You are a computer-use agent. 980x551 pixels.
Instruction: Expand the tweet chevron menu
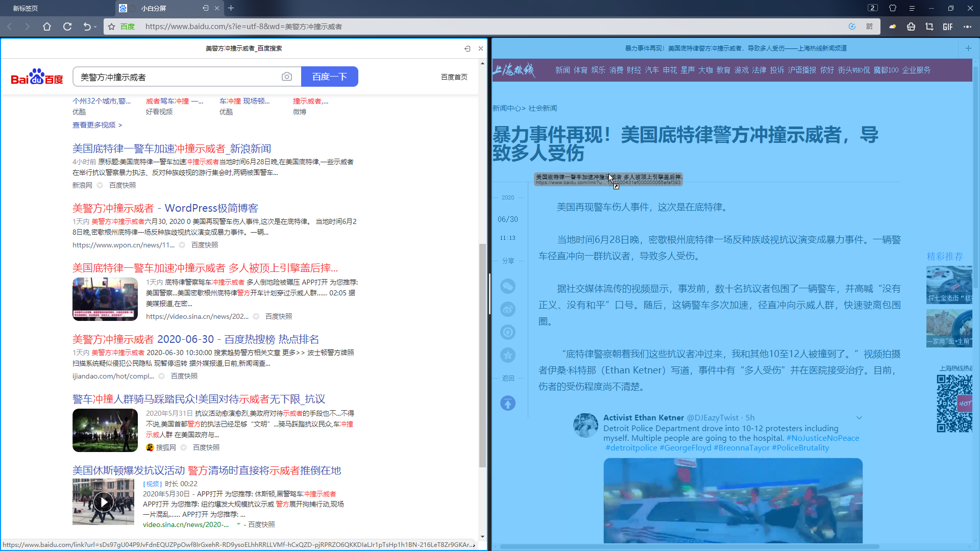click(859, 418)
